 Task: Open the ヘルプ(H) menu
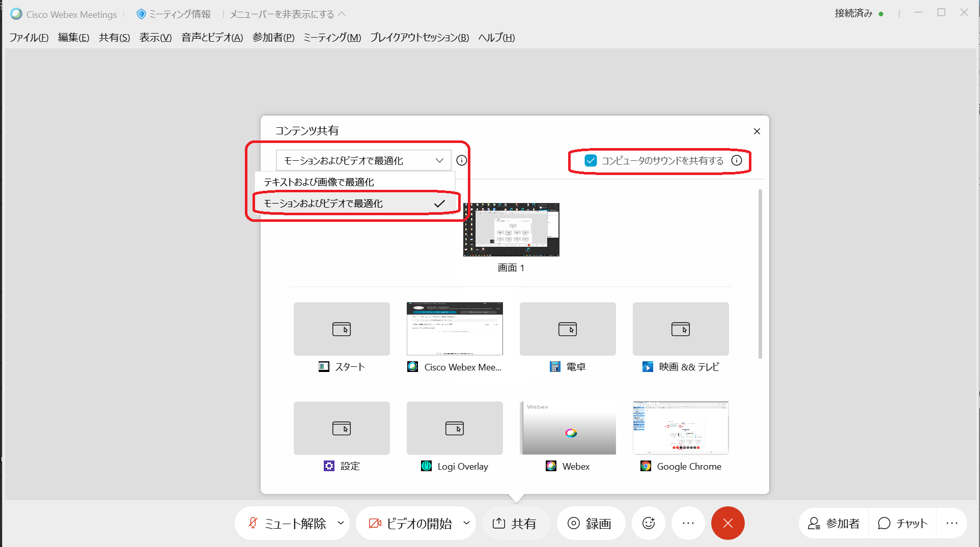pyautogui.click(x=496, y=38)
